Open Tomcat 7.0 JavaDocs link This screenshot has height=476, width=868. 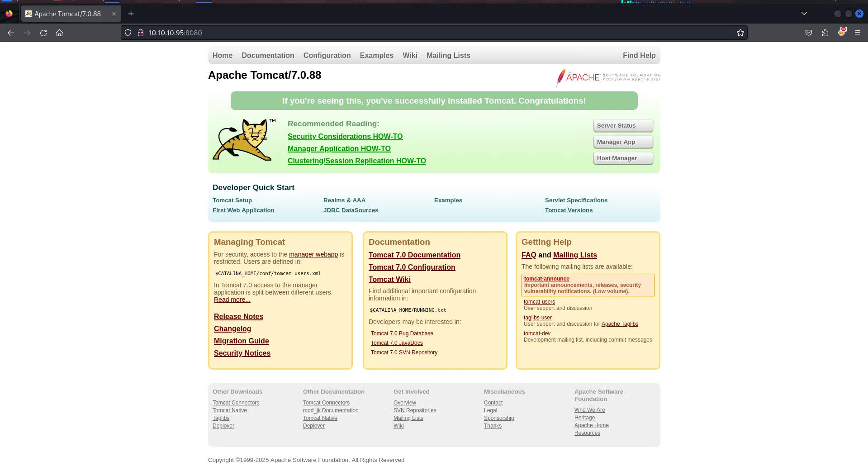click(397, 343)
